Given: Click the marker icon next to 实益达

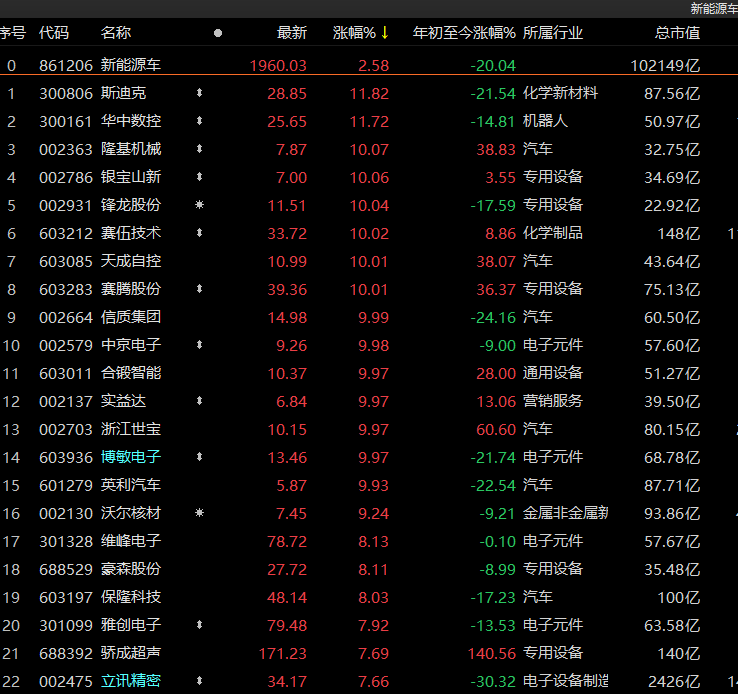Looking at the screenshot, I should click(x=200, y=401).
